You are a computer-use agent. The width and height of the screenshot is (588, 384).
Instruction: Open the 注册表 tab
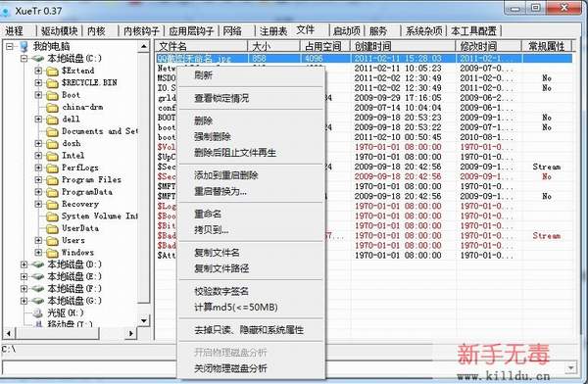pyautogui.click(x=273, y=30)
